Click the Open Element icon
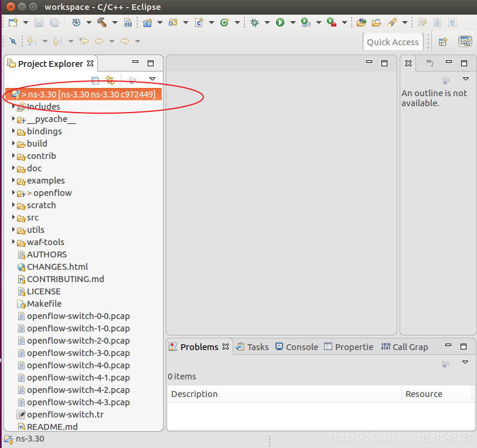Viewport: 477px width, 448px height. click(362, 22)
